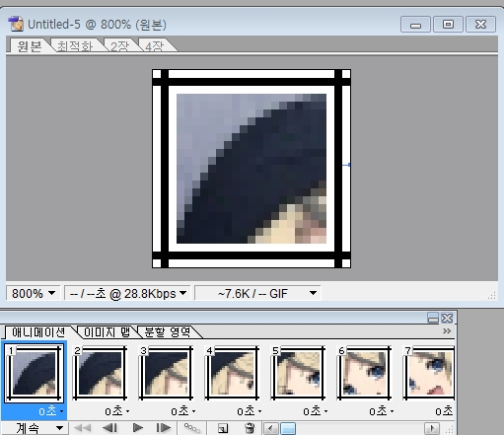The height and width of the screenshot is (435, 504).
Task: Select animation frame 4 thumbnail
Action: [x=232, y=373]
